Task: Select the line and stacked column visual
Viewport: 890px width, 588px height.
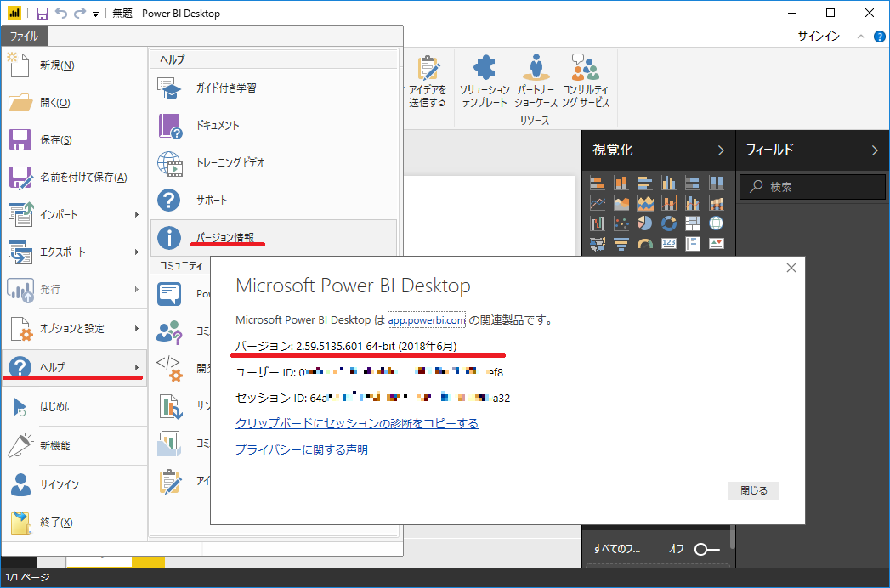Action: coord(669,203)
